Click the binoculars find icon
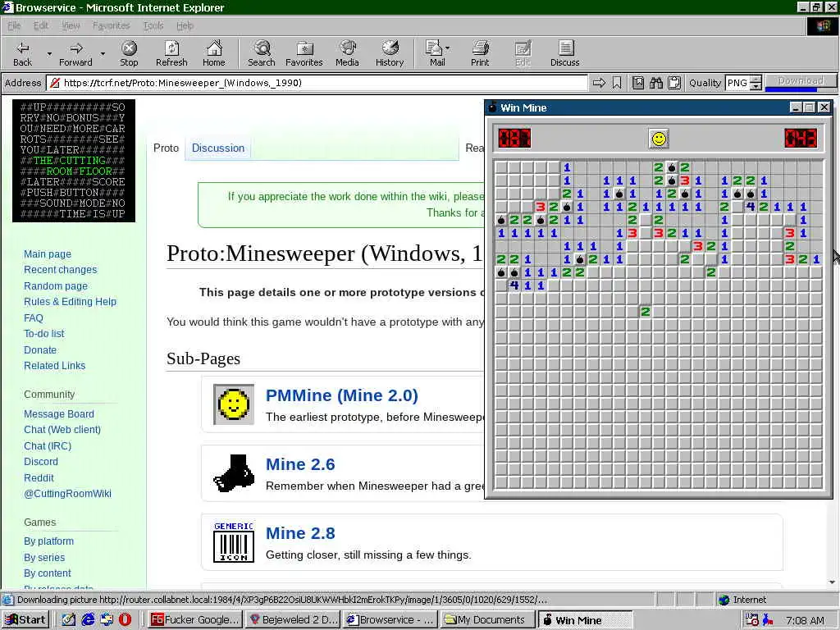The height and width of the screenshot is (630, 840). click(656, 83)
